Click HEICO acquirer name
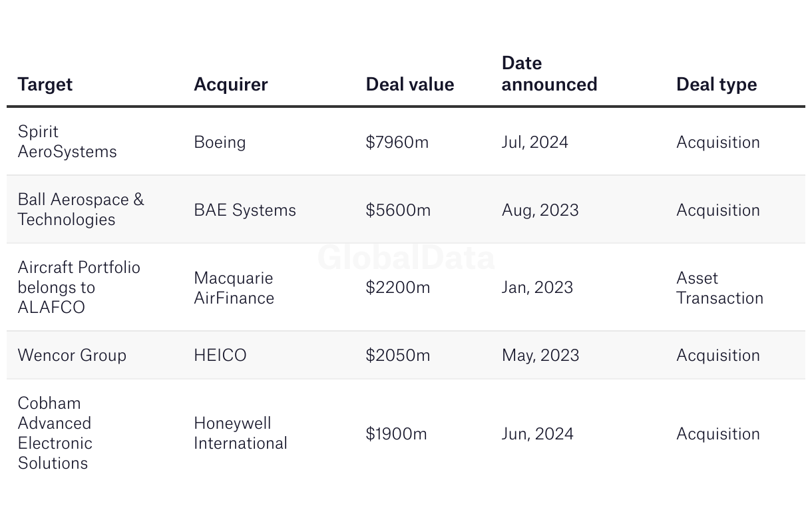 pos(220,356)
